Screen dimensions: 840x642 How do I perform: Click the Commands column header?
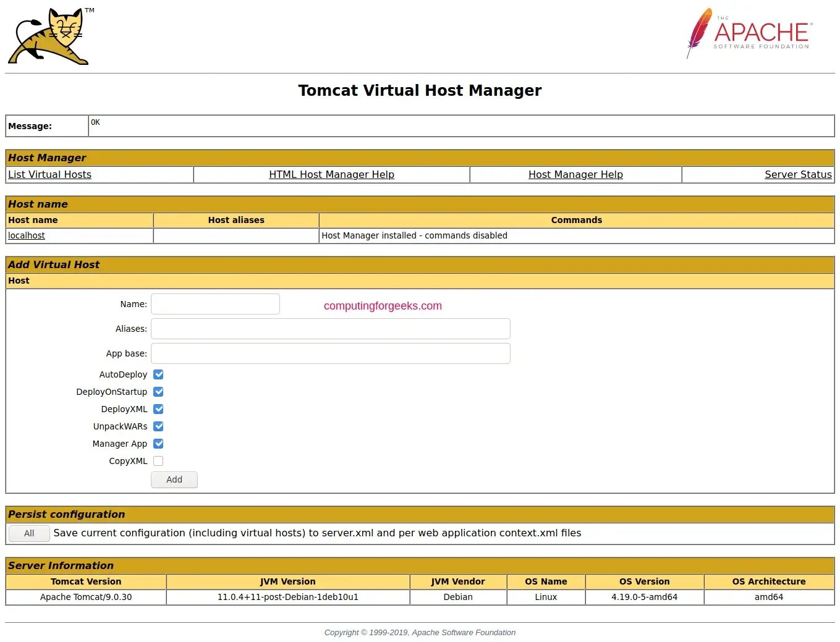(577, 220)
